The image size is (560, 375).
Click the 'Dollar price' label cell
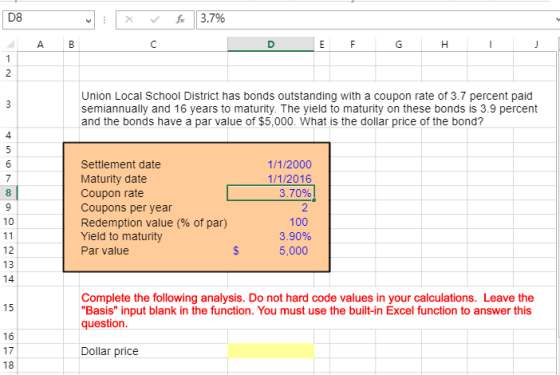pos(110,351)
